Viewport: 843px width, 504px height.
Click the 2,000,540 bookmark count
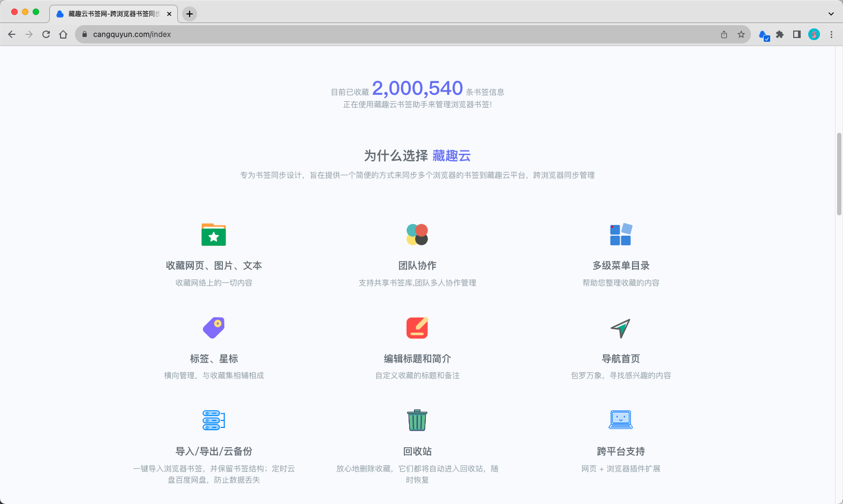[417, 88]
